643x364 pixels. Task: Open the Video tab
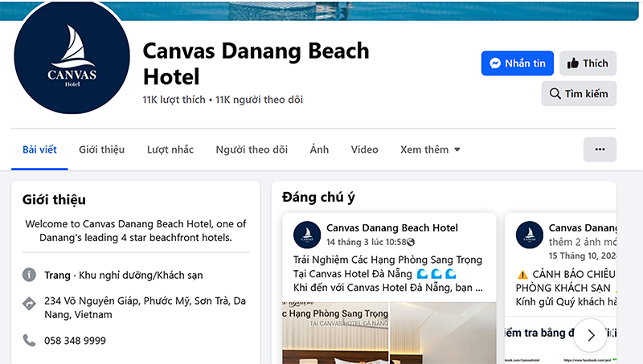364,149
